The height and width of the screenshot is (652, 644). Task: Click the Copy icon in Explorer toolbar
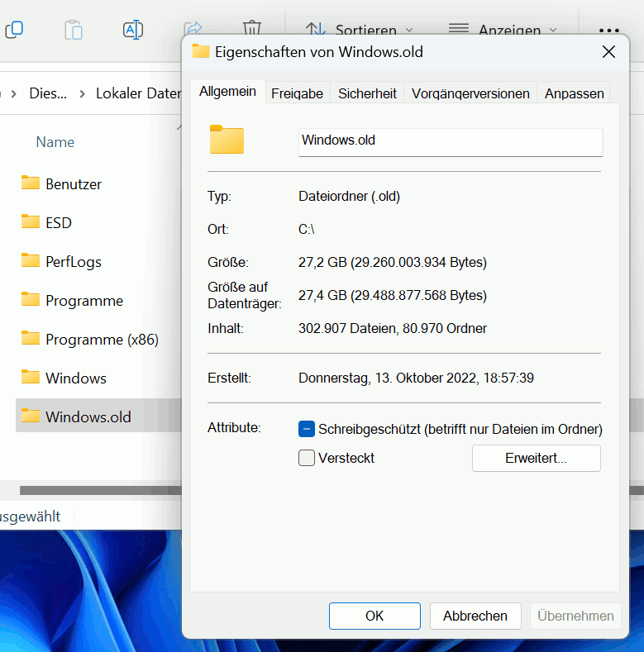(14, 30)
